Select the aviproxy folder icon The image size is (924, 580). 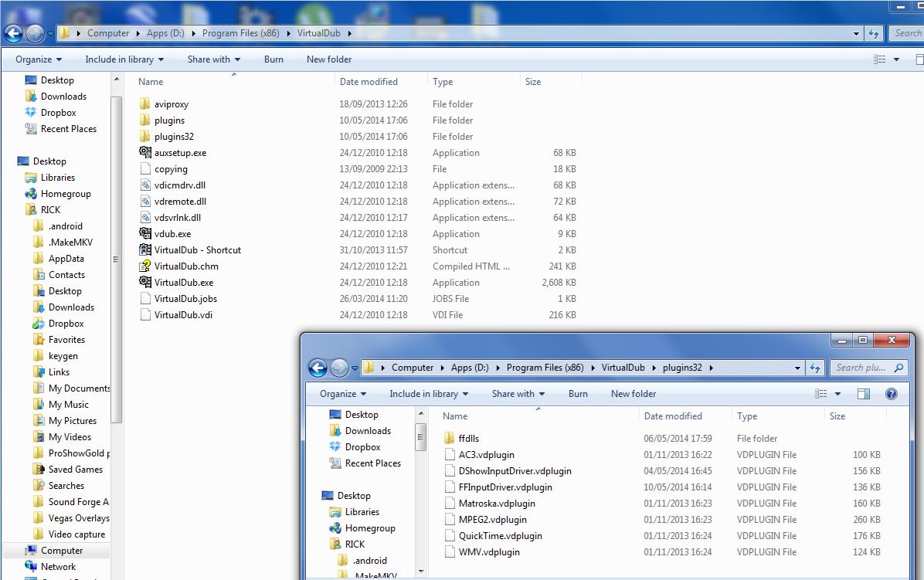145,104
